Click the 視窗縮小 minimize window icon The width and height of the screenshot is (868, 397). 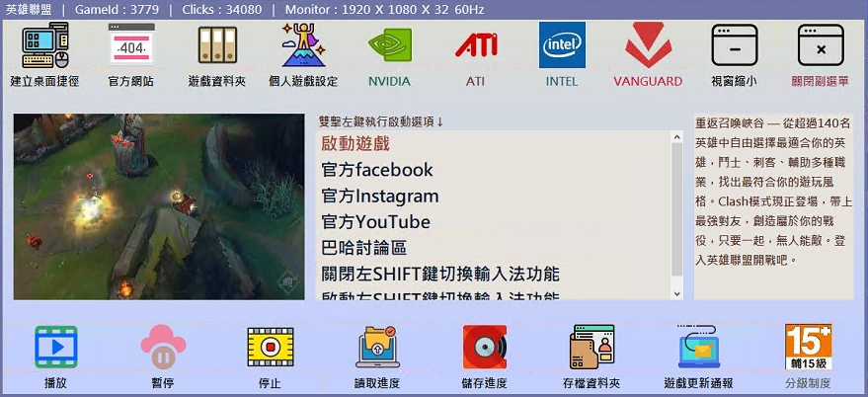(734, 45)
